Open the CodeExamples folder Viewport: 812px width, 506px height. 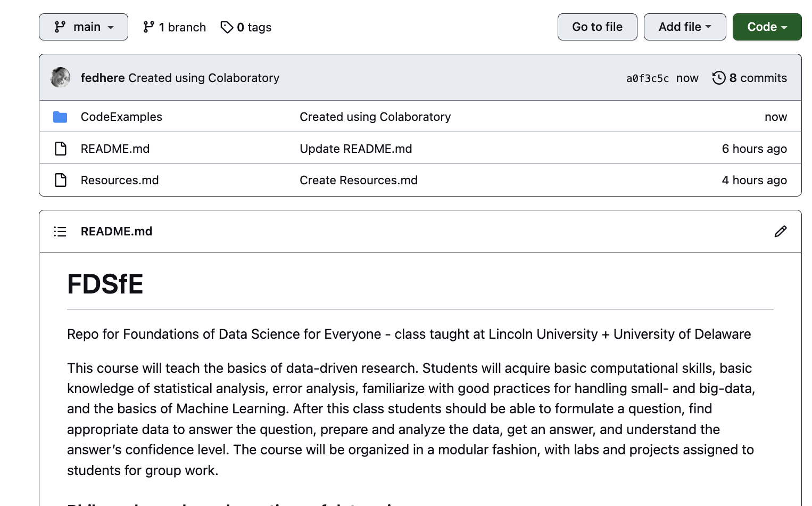pyautogui.click(x=121, y=117)
